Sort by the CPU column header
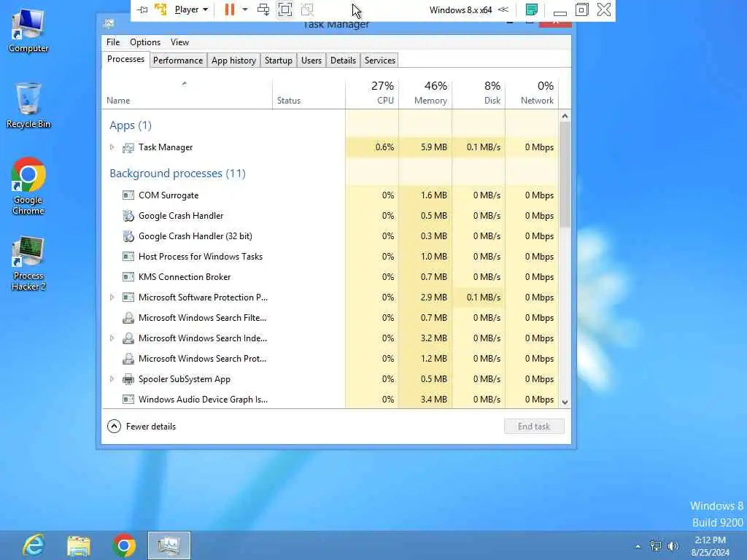 pyautogui.click(x=372, y=94)
